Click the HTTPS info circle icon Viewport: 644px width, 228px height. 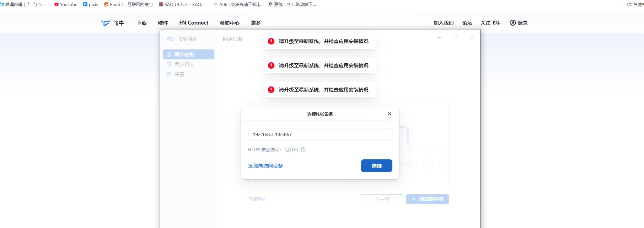tap(303, 149)
